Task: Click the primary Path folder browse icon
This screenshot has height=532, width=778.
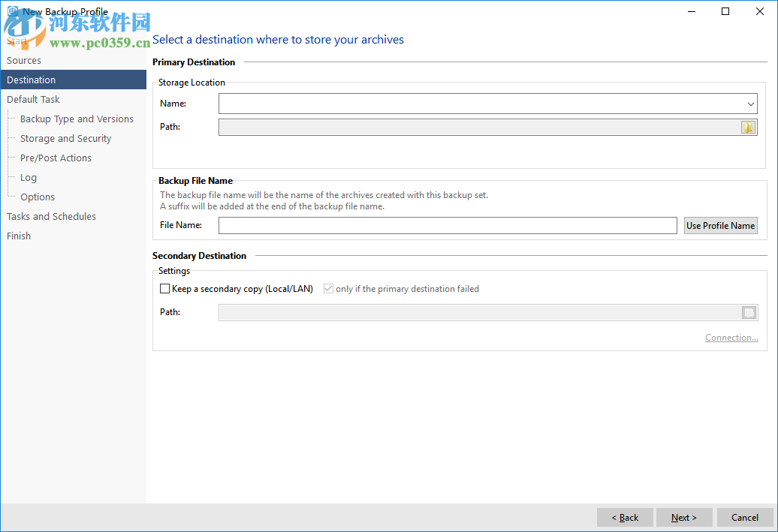Action: coord(748,128)
